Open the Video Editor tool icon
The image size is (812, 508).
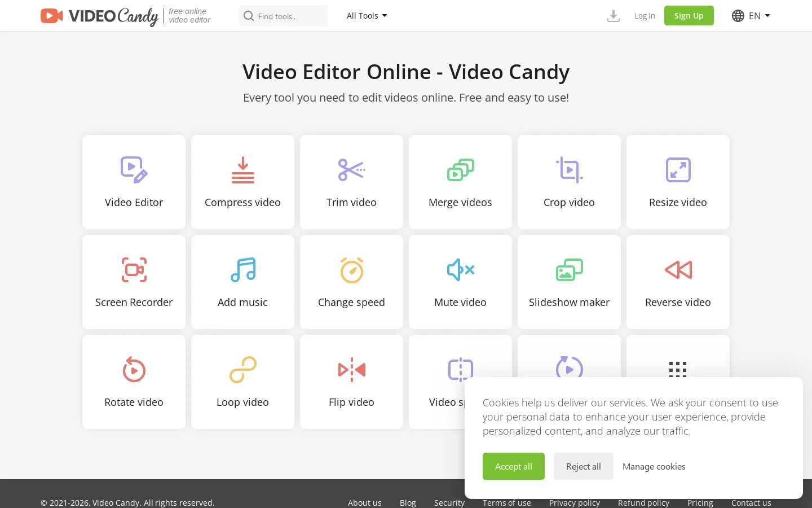(x=134, y=170)
